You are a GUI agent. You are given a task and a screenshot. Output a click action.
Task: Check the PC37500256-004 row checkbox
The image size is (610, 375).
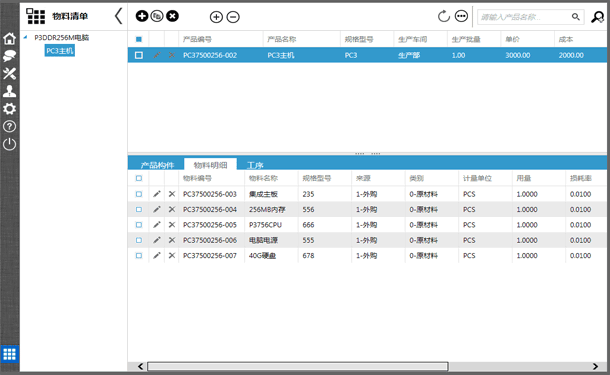point(139,209)
